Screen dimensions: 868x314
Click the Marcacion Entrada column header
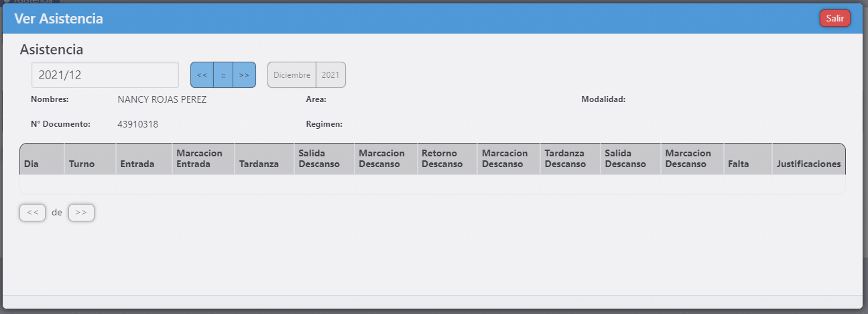pos(199,159)
